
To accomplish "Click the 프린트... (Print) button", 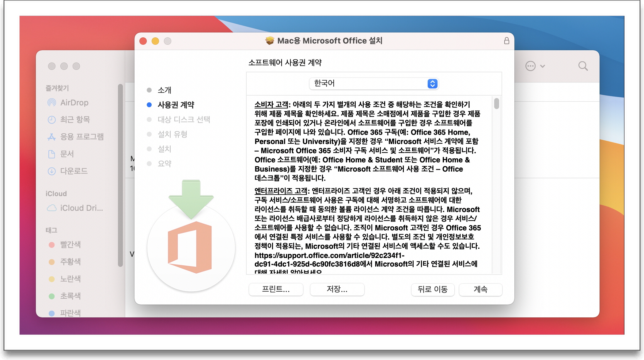I will 276,289.
